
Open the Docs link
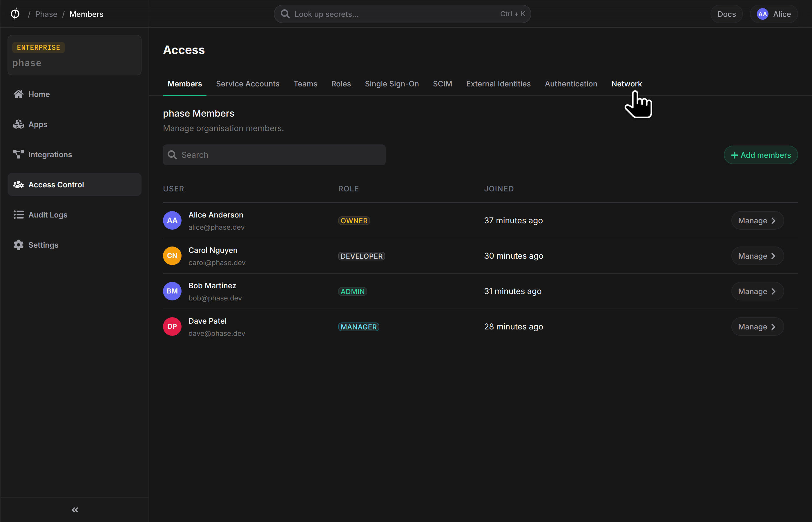click(x=727, y=14)
